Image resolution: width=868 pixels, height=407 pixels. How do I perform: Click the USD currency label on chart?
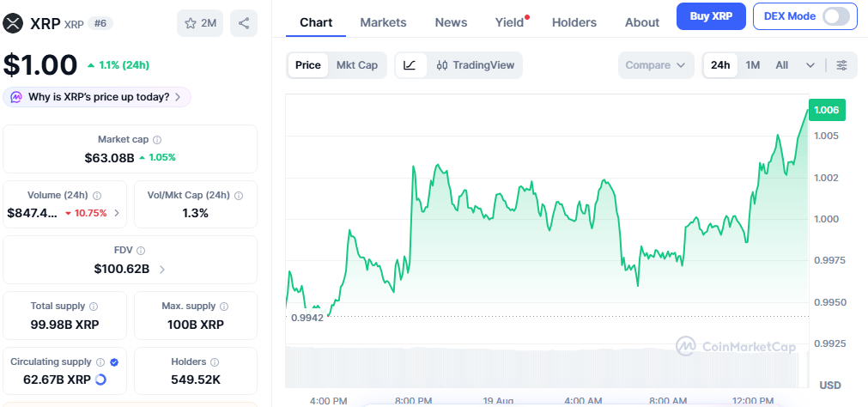click(830, 385)
